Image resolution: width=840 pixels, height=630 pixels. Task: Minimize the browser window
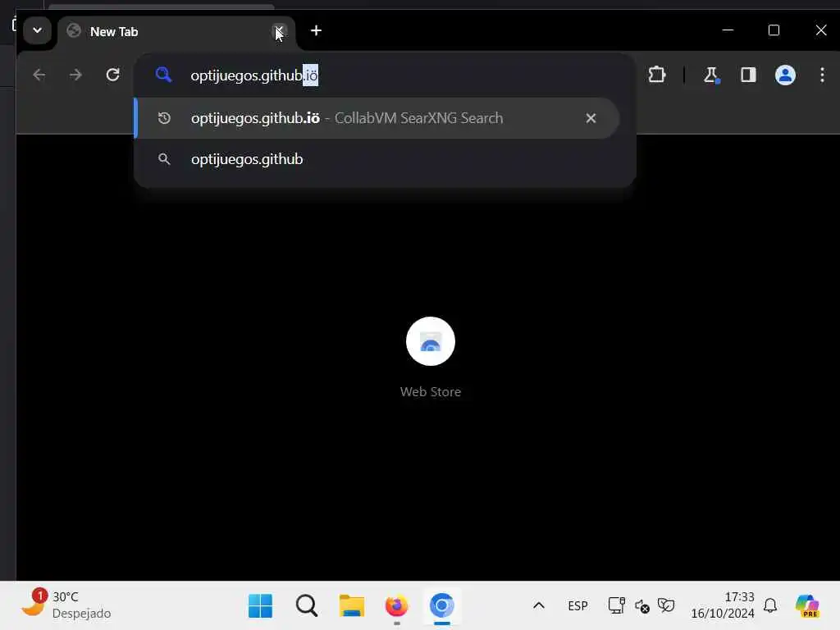(x=728, y=30)
